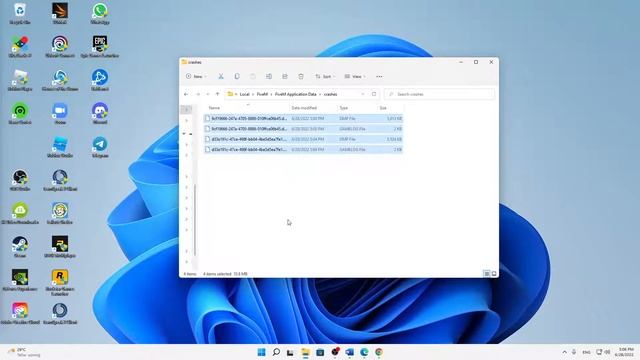Open OBS Studio desktop shortcut
640x360 pixels.
click(20, 180)
